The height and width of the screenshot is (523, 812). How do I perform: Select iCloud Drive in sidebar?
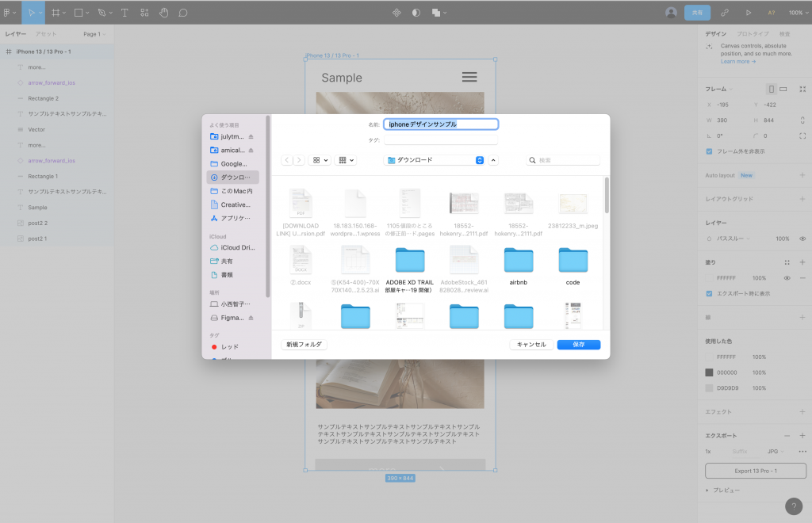tap(232, 248)
